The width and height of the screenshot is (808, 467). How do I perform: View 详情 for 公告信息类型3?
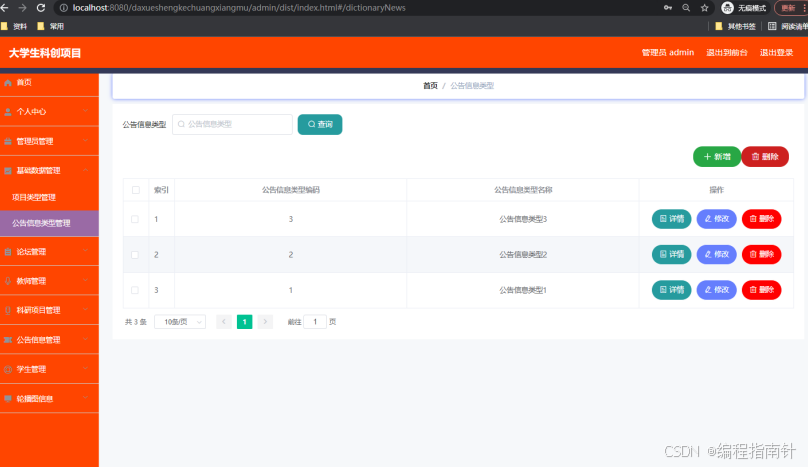(671, 219)
